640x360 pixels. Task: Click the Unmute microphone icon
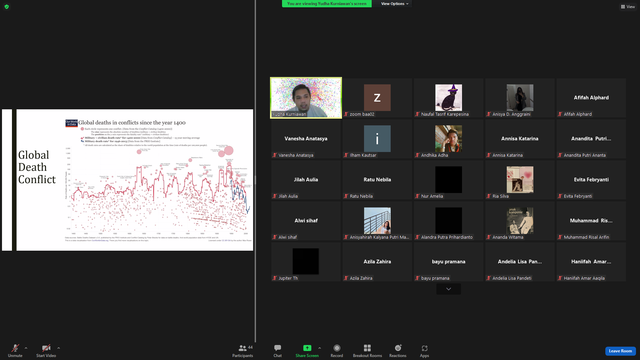(x=15, y=348)
